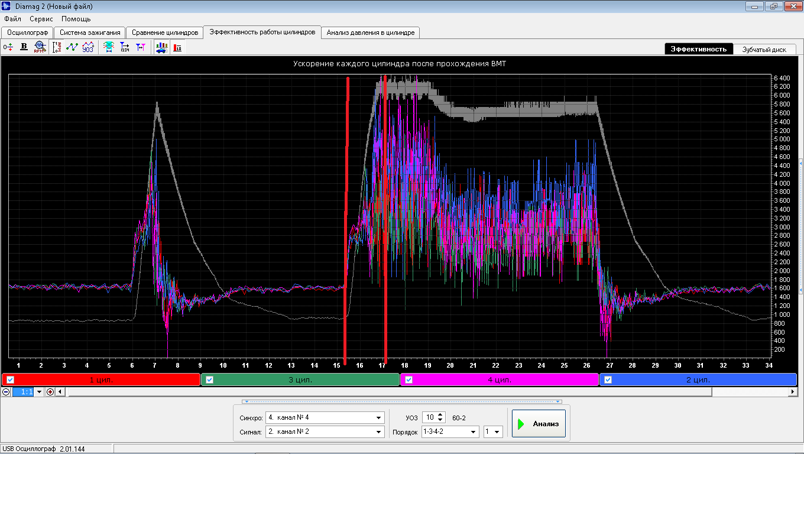Toggle the 3 цил. green cylinder checkbox
Viewport: 804px width, 532px height.
tap(209, 380)
